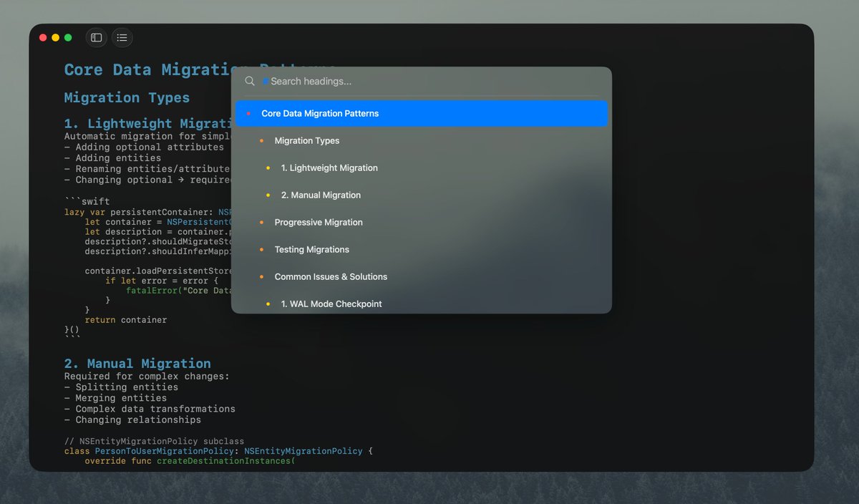The image size is (859, 504).
Task: Click 'Required for complex changes:' text
Action: point(147,376)
